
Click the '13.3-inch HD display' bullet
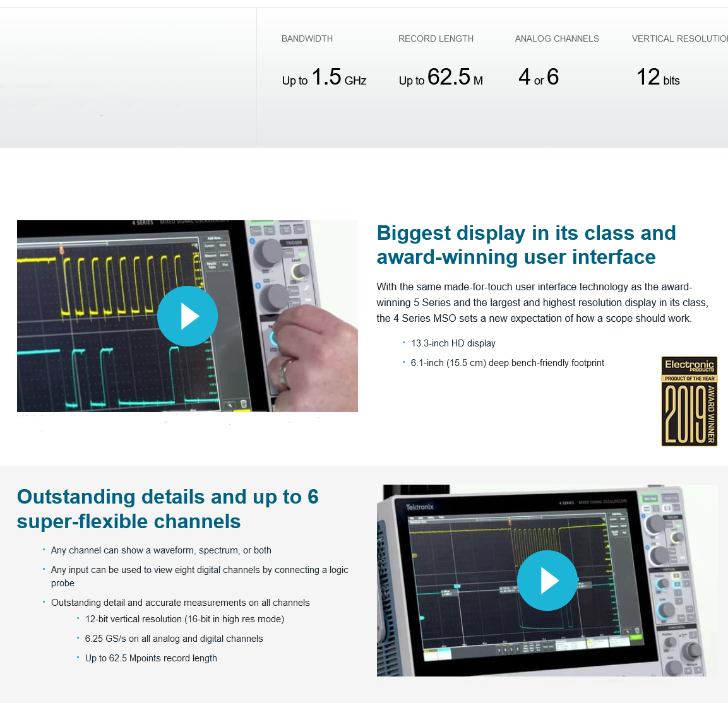pyautogui.click(x=453, y=343)
